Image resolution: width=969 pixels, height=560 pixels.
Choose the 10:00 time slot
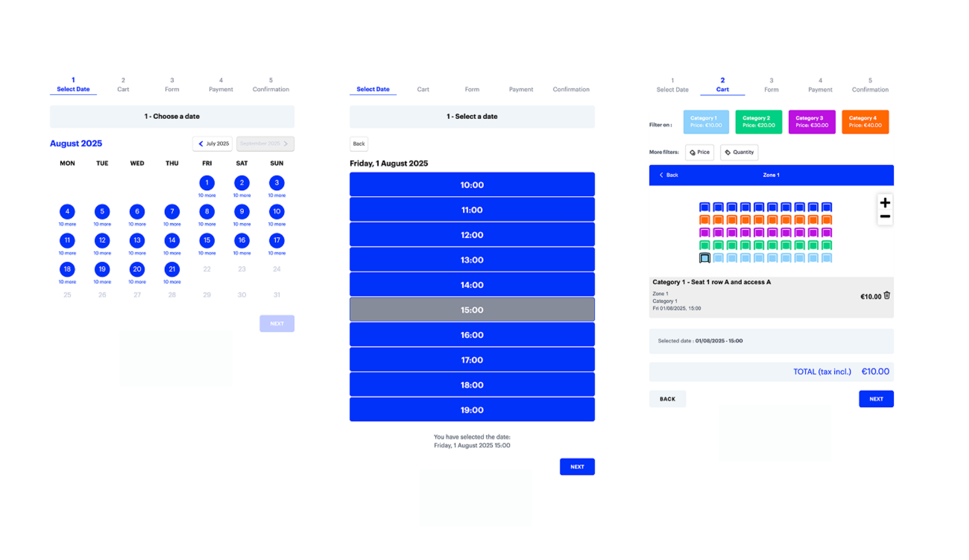coord(472,185)
